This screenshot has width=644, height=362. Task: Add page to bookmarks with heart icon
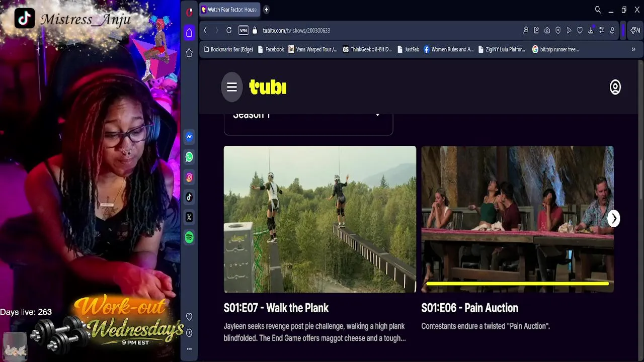[580, 30]
